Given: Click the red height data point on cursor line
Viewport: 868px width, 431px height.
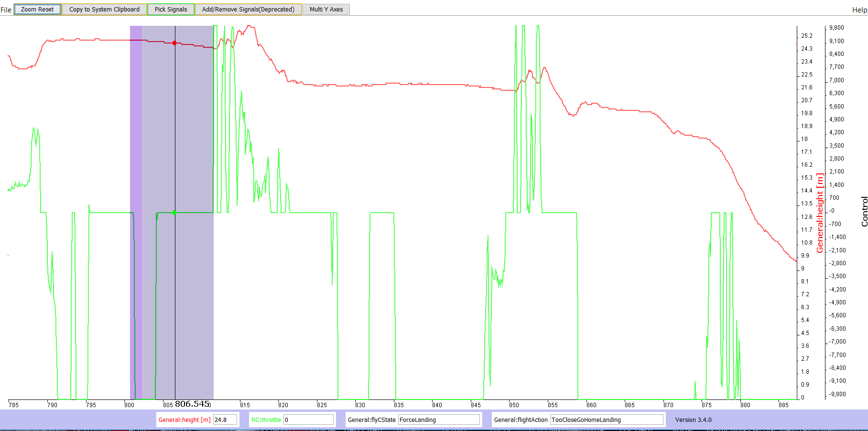Looking at the screenshot, I should (x=174, y=43).
